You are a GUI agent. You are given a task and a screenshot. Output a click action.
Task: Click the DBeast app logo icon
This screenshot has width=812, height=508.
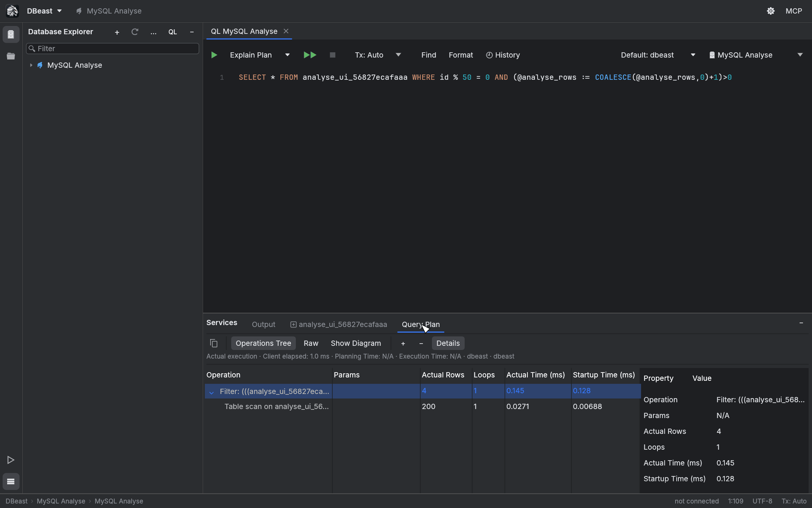tap(12, 11)
